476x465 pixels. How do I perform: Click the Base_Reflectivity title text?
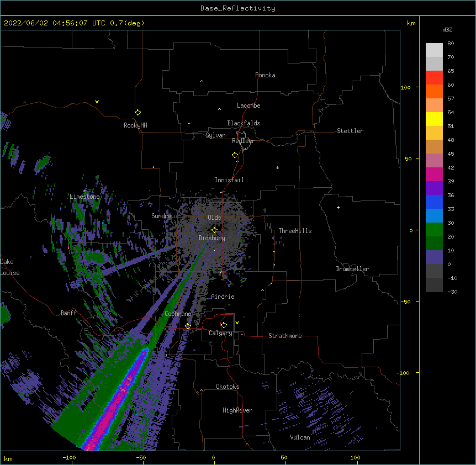[x=238, y=8]
